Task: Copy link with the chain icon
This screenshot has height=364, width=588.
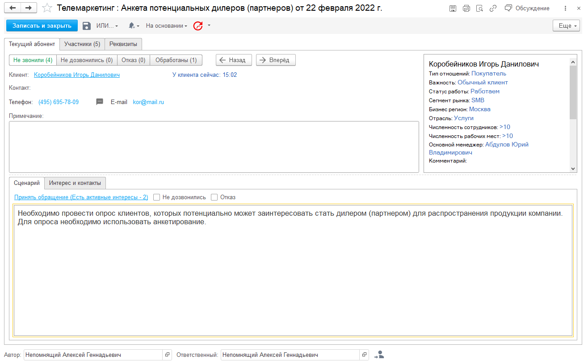Action: [x=493, y=8]
